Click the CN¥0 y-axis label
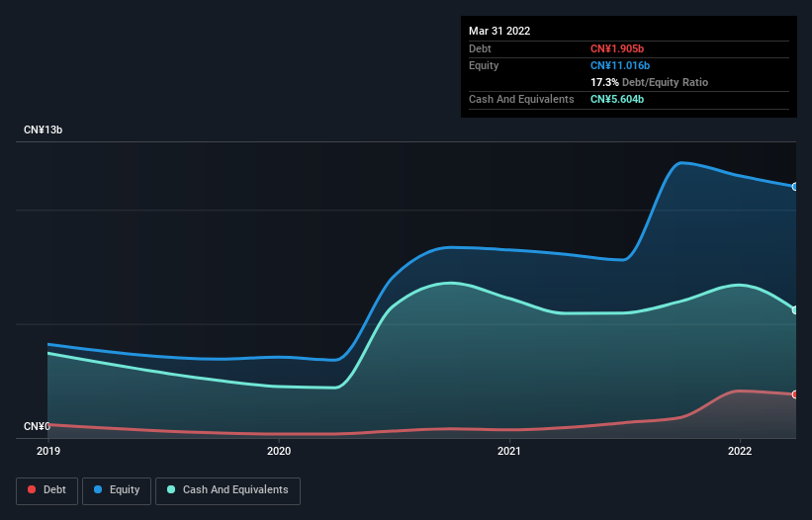This screenshot has width=812, height=520. pos(37,426)
